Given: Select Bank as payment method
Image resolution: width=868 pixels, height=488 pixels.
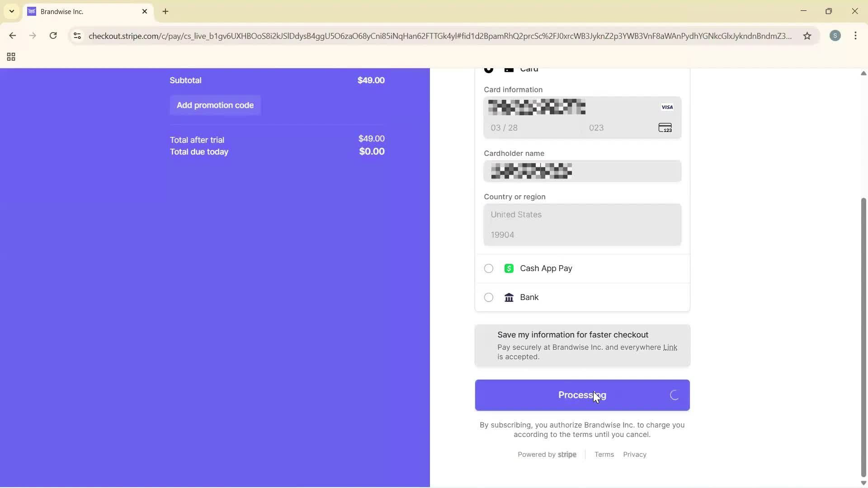Looking at the screenshot, I should click(x=488, y=297).
